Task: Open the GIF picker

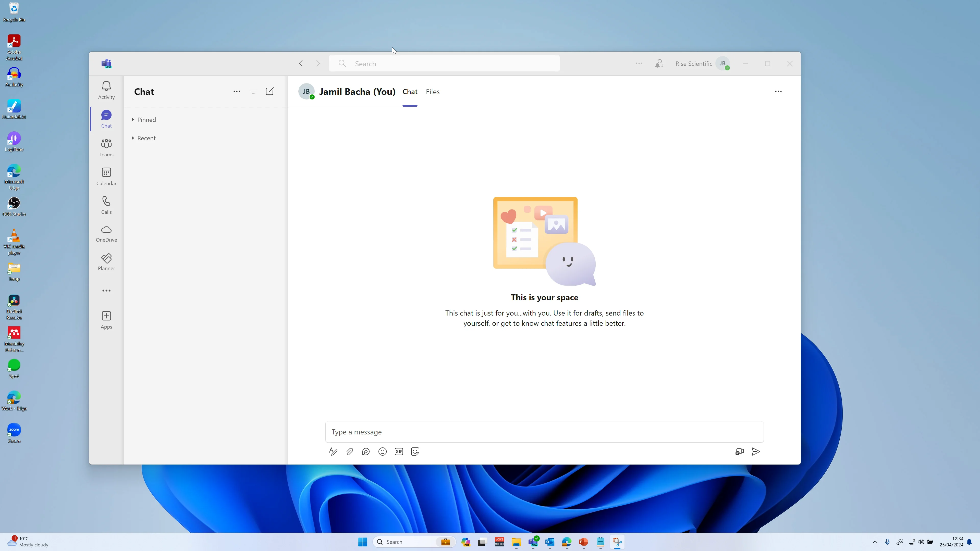Action: [399, 451]
